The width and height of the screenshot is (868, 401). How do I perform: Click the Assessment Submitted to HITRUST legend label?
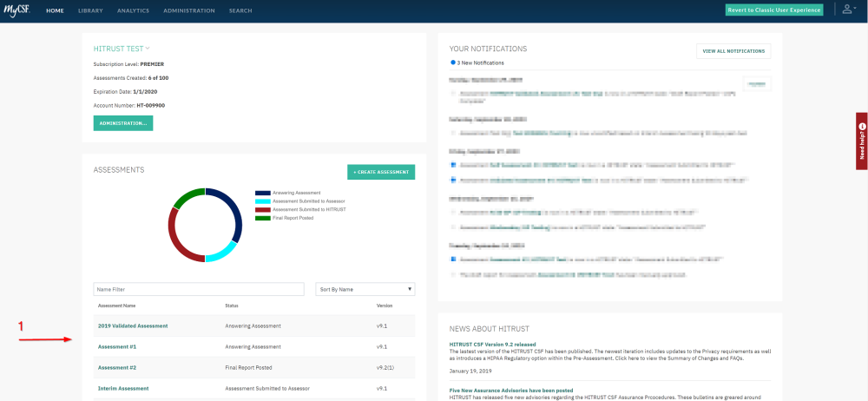coord(309,209)
